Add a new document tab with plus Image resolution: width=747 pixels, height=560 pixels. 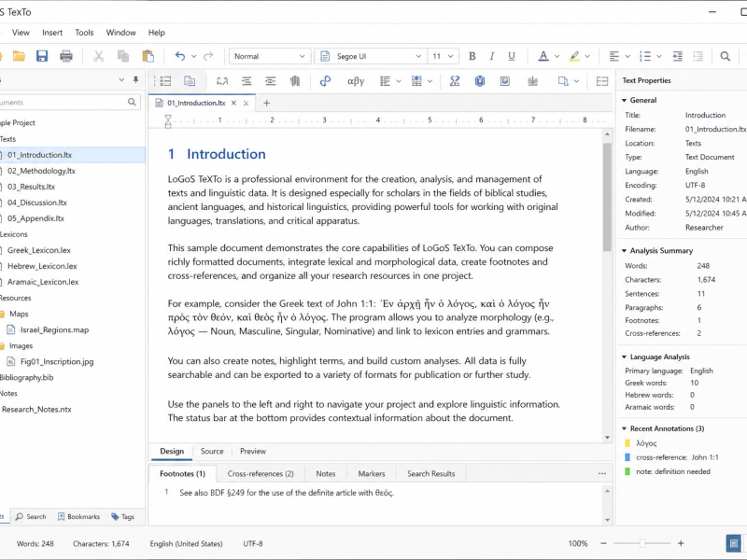(x=267, y=103)
